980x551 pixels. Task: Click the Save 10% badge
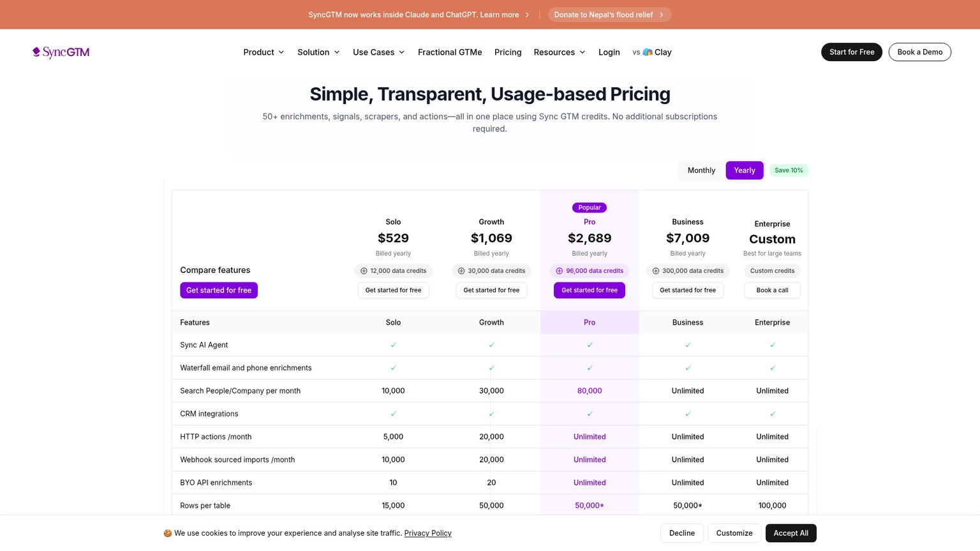pyautogui.click(x=789, y=170)
